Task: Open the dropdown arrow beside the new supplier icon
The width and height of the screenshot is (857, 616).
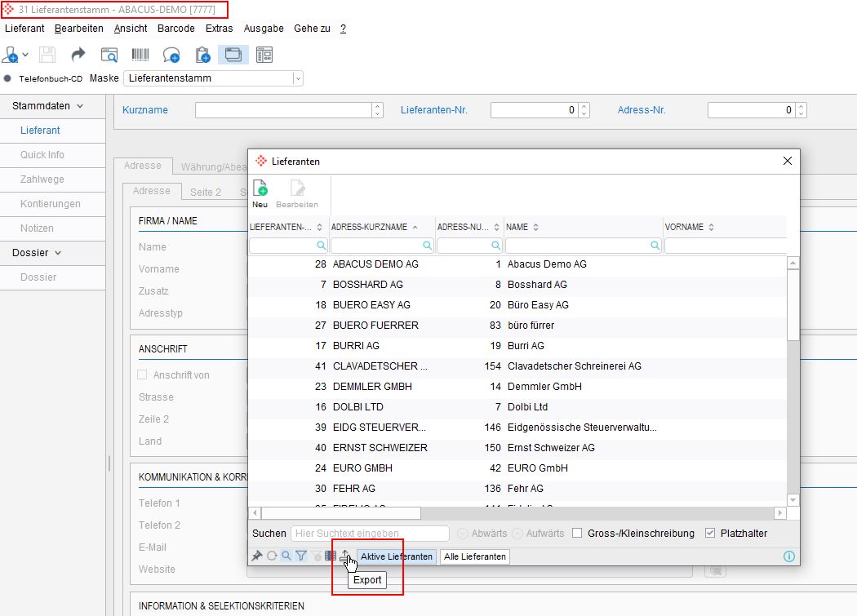Action: pyautogui.click(x=25, y=55)
